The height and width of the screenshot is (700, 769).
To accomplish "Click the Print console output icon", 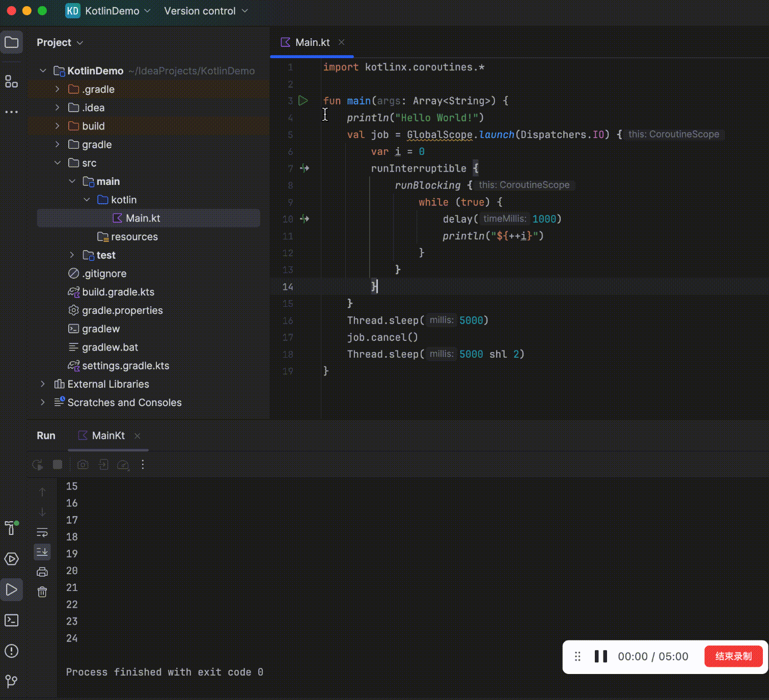I will [x=42, y=572].
